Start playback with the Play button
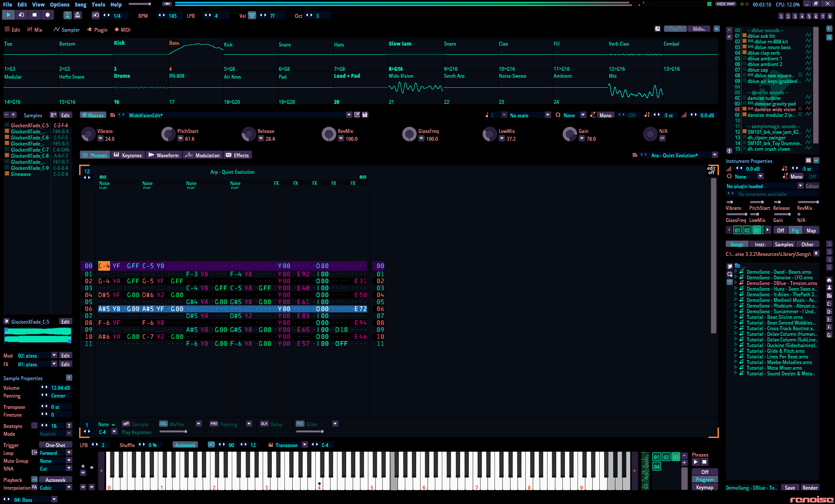Image resolution: width=835 pixels, height=504 pixels. pyautogui.click(x=8, y=15)
